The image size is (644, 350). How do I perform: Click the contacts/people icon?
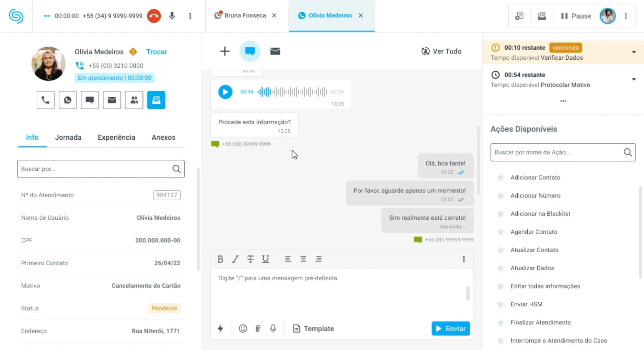[134, 100]
